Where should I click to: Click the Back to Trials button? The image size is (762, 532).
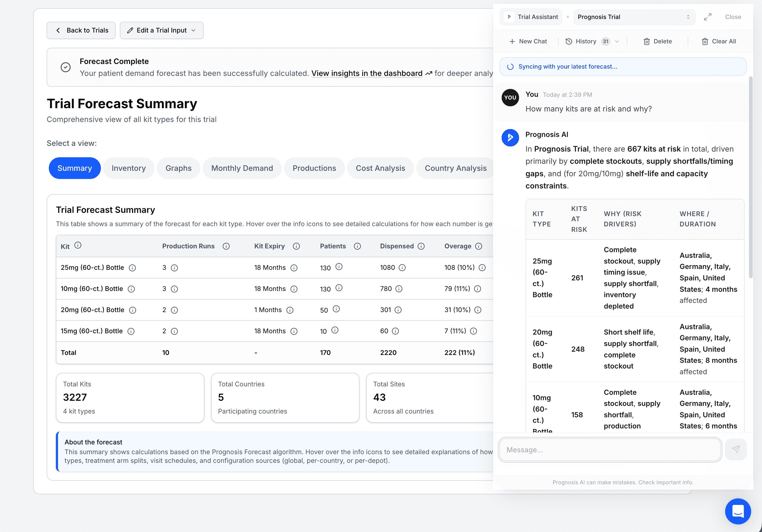[81, 31]
